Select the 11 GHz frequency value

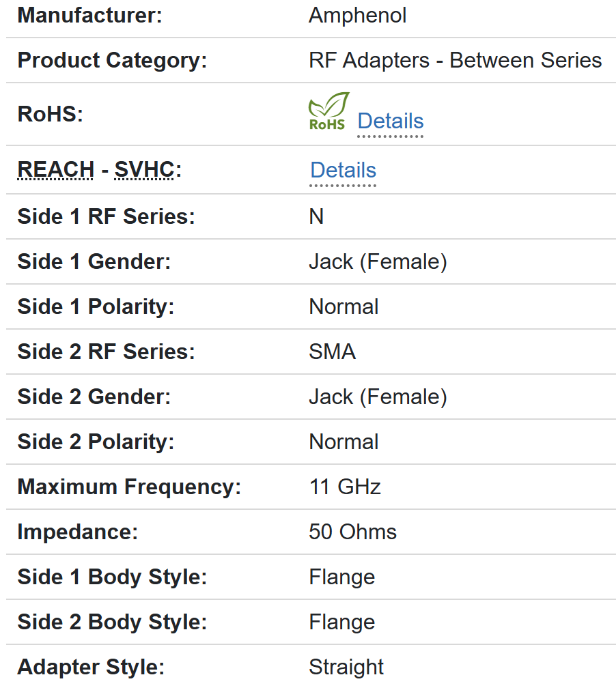(345, 487)
